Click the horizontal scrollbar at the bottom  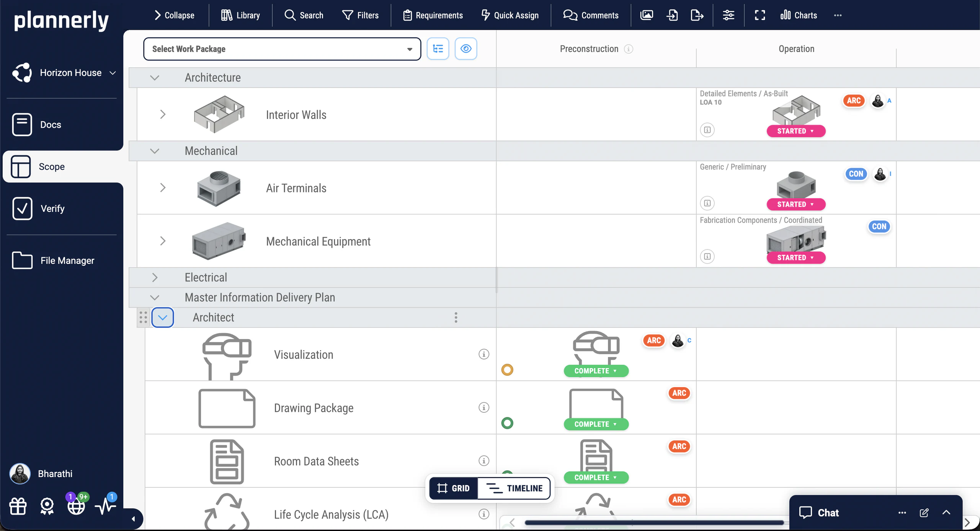click(x=654, y=522)
